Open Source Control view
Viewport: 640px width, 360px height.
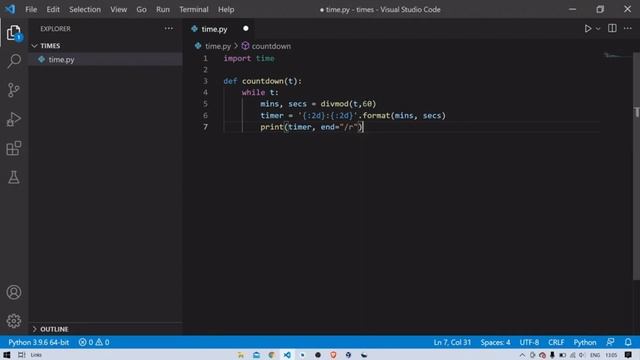[x=14, y=90]
